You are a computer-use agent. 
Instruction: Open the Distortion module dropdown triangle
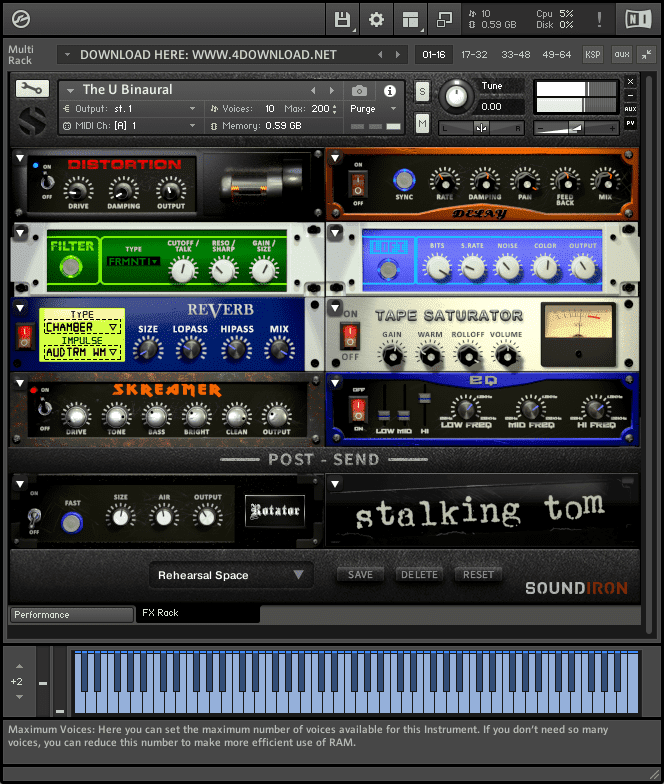[x=20, y=158]
